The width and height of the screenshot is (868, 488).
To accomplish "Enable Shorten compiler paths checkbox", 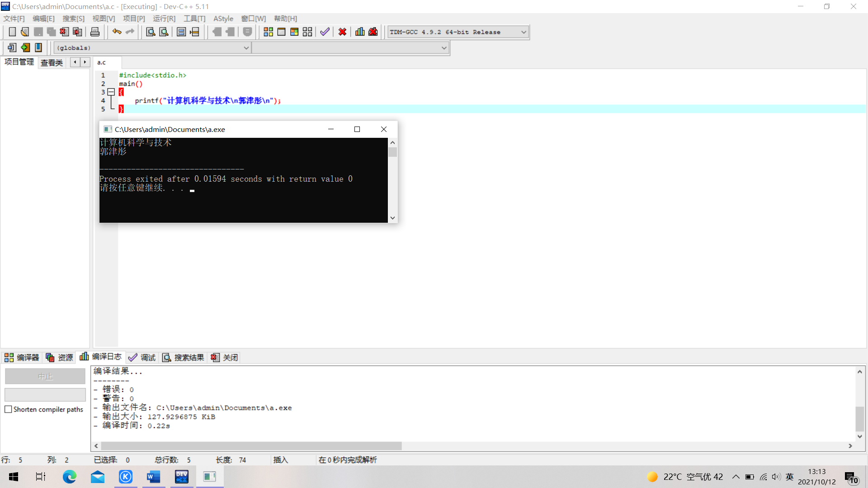I will pyautogui.click(x=8, y=409).
